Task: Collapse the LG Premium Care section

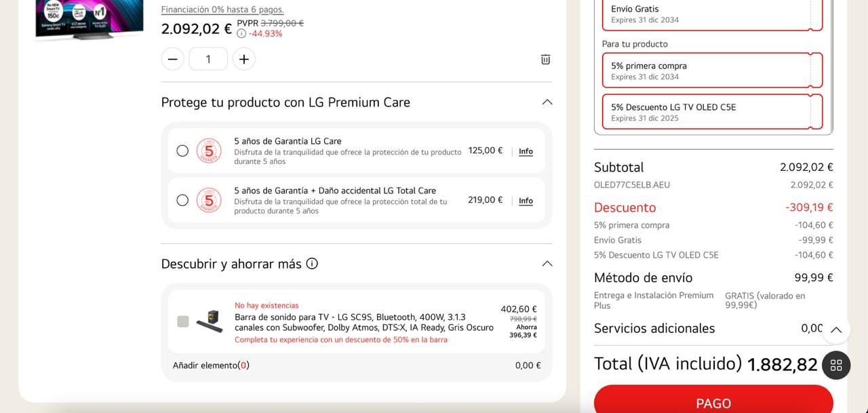Action: [x=547, y=102]
